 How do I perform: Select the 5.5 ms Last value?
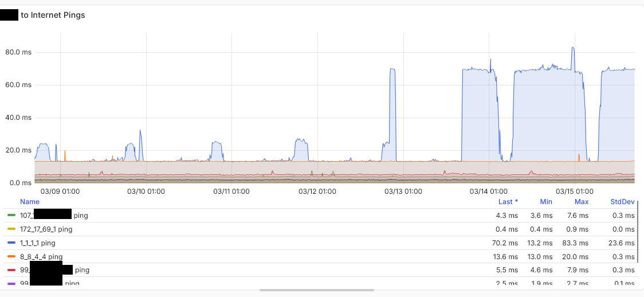[507, 270]
